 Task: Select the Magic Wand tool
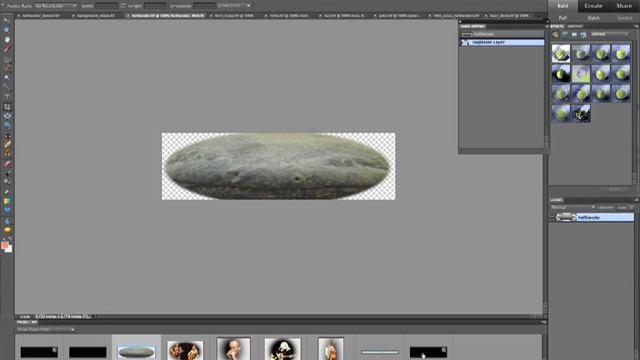(x=7, y=78)
